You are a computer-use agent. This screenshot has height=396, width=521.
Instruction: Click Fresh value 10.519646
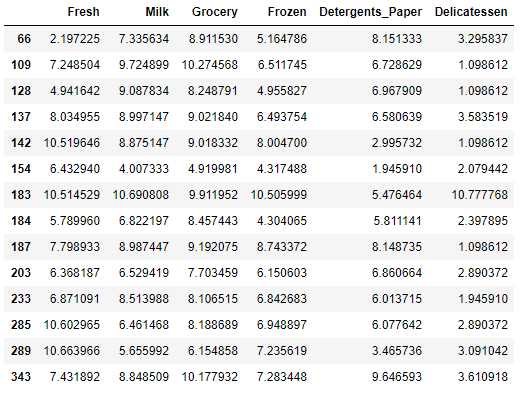tap(72, 143)
